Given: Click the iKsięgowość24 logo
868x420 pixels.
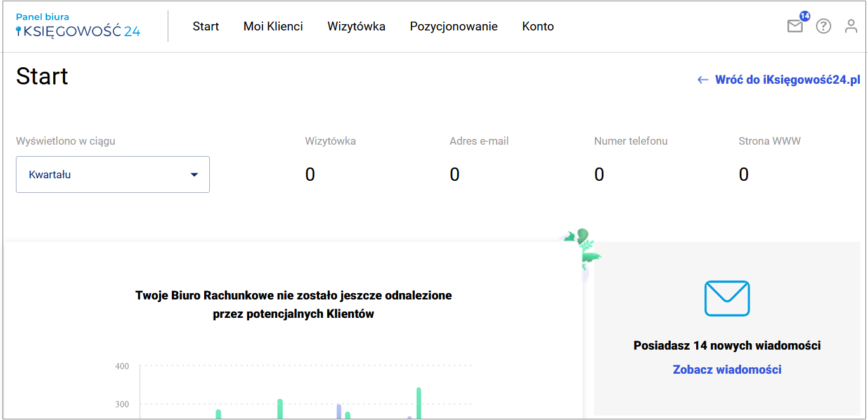Looking at the screenshot, I should (78, 26).
